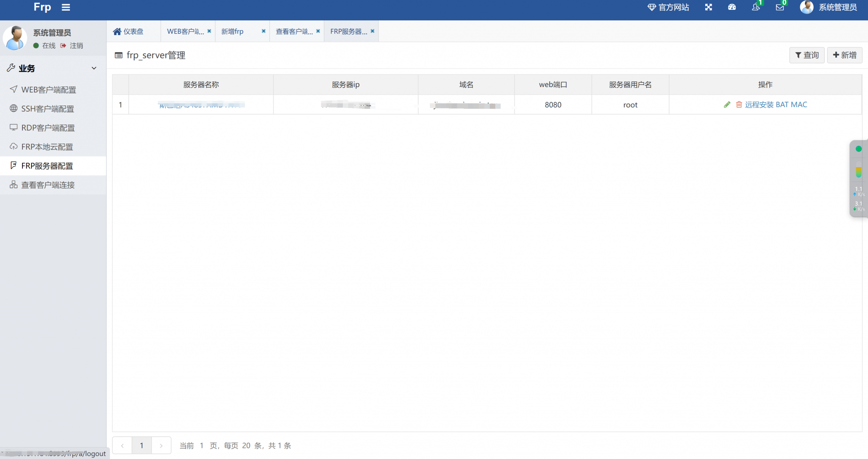Close the 新增frp tab
868x459 pixels.
(x=263, y=31)
